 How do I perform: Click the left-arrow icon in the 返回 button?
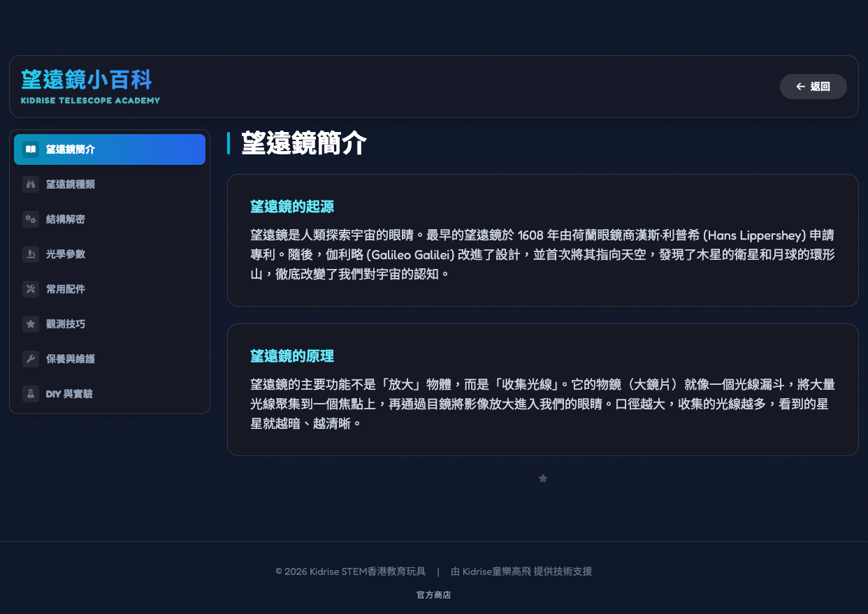pyautogui.click(x=800, y=86)
